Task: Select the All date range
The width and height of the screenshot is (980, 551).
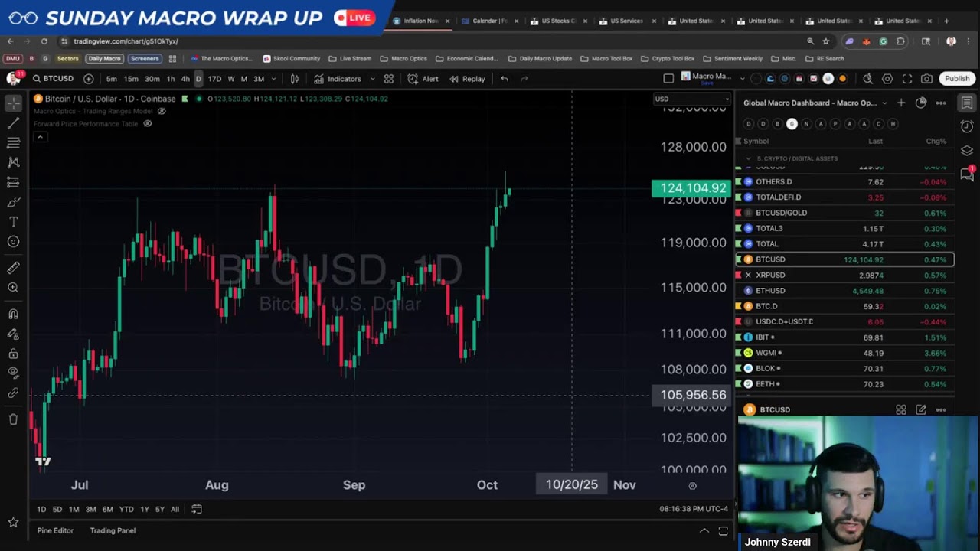Action: click(175, 509)
